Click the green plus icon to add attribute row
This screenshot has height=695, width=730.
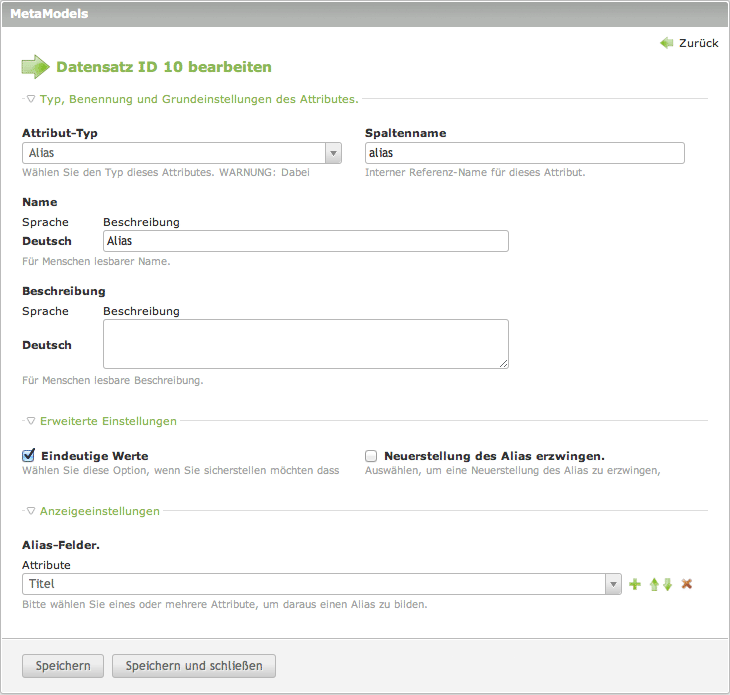click(634, 584)
